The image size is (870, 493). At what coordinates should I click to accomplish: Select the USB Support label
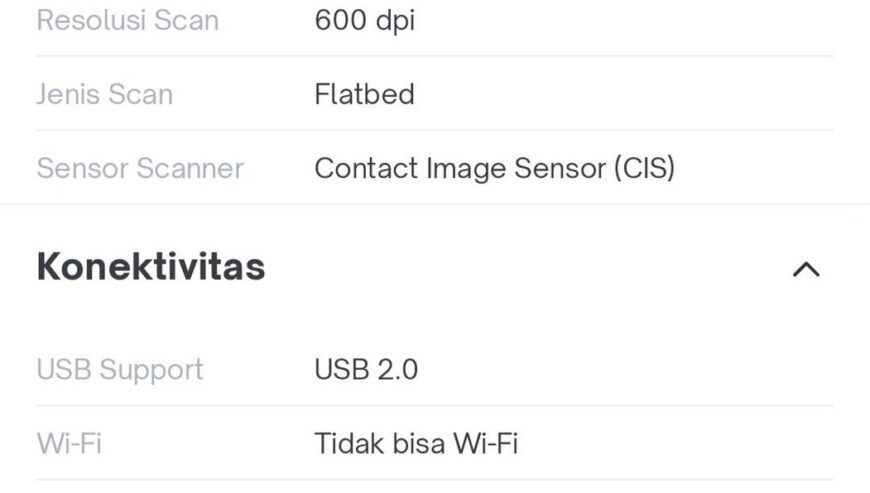click(x=120, y=370)
